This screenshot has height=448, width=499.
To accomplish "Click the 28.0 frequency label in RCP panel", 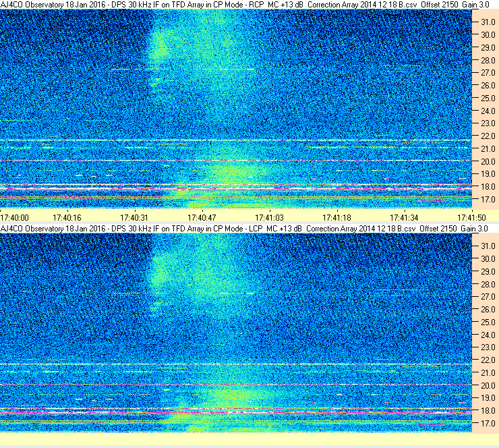I will pyautogui.click(x=488, y=60).
